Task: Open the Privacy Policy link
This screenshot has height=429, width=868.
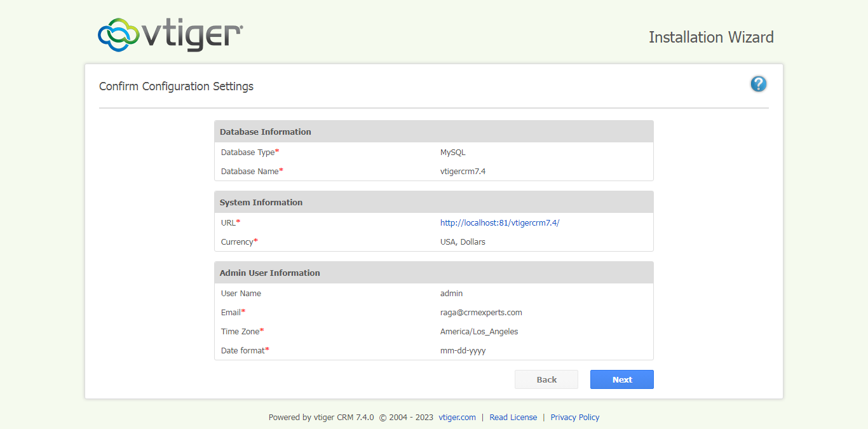Action: [574, 418]
